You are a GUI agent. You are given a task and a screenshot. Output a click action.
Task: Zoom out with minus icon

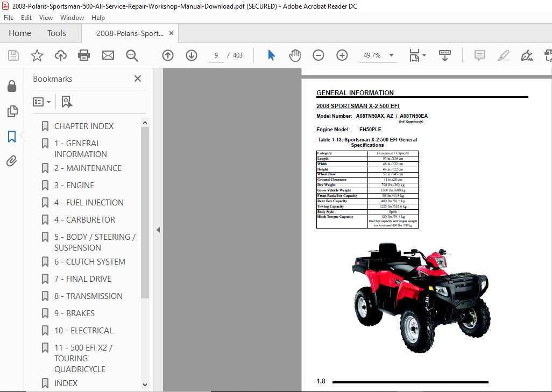[319, 55]
